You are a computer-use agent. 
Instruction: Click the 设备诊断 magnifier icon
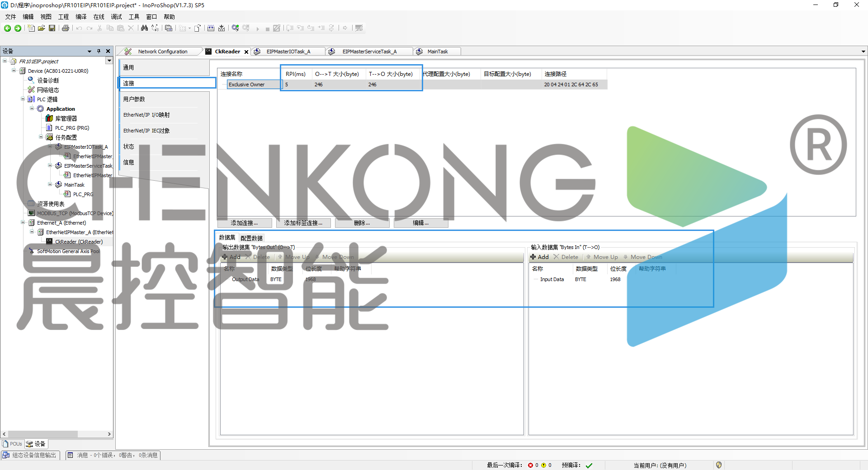tap(31, 80)
